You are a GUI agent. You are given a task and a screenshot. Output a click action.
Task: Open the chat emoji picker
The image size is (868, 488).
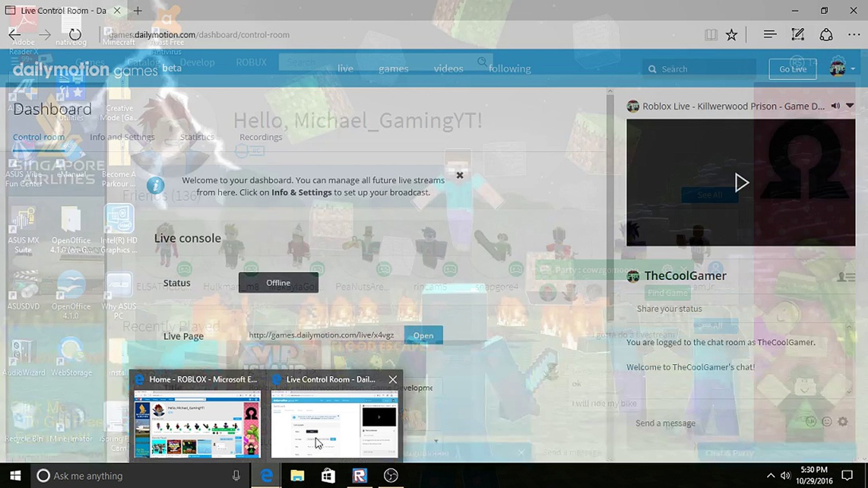(827, 422)
